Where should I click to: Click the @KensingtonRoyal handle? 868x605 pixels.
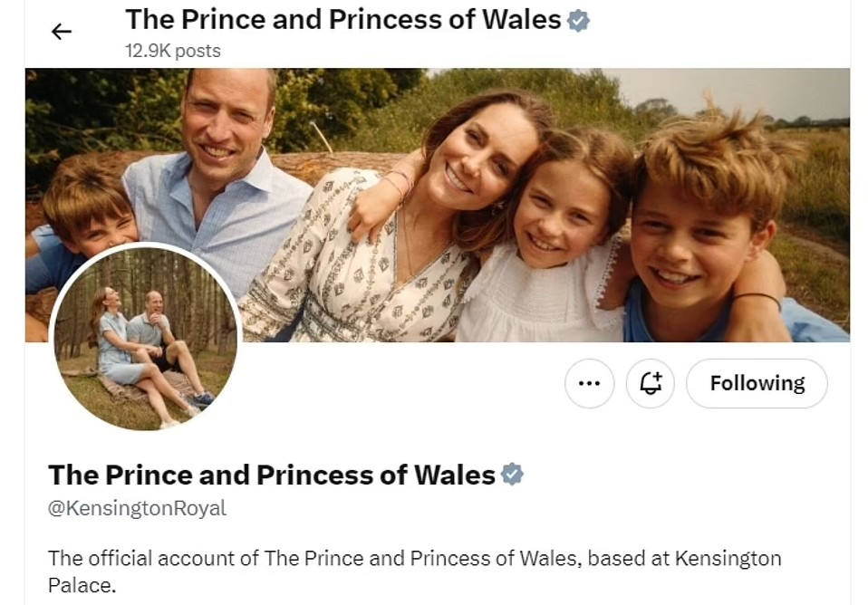(137, 508)
